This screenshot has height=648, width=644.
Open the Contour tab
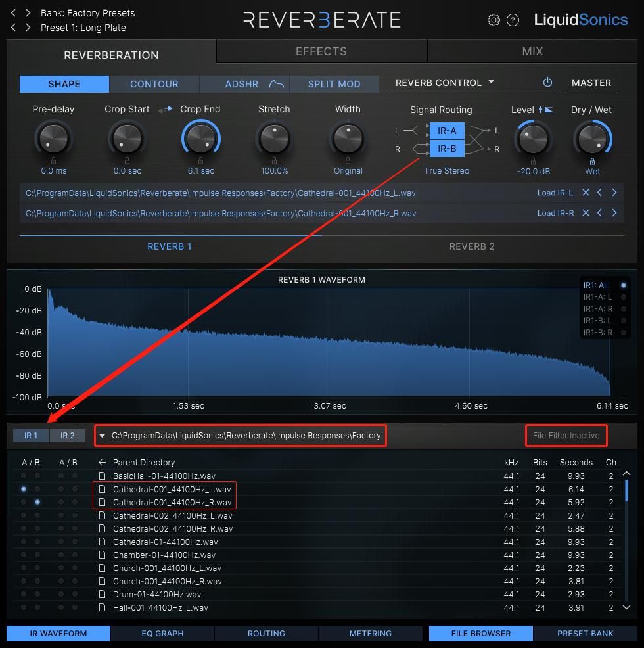(x=154, y=84)
